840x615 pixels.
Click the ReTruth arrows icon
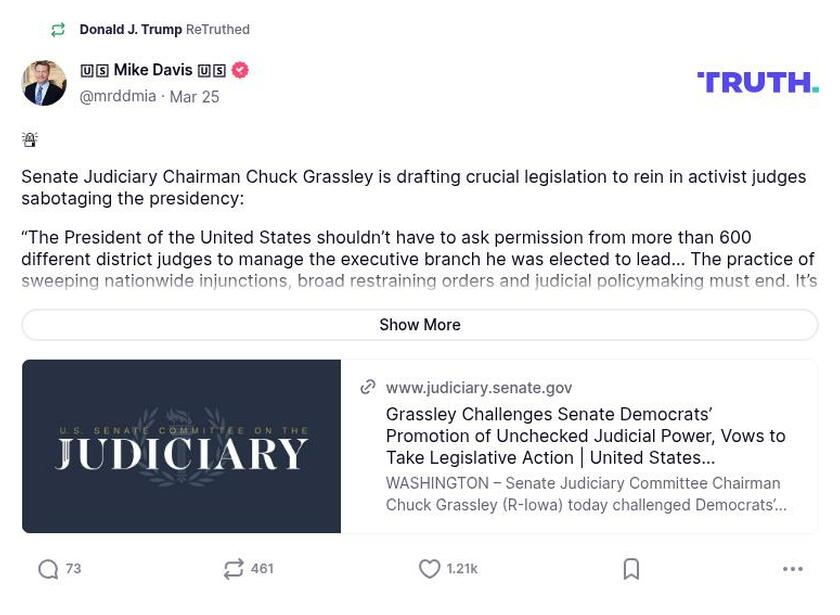(x=233, y=569)
